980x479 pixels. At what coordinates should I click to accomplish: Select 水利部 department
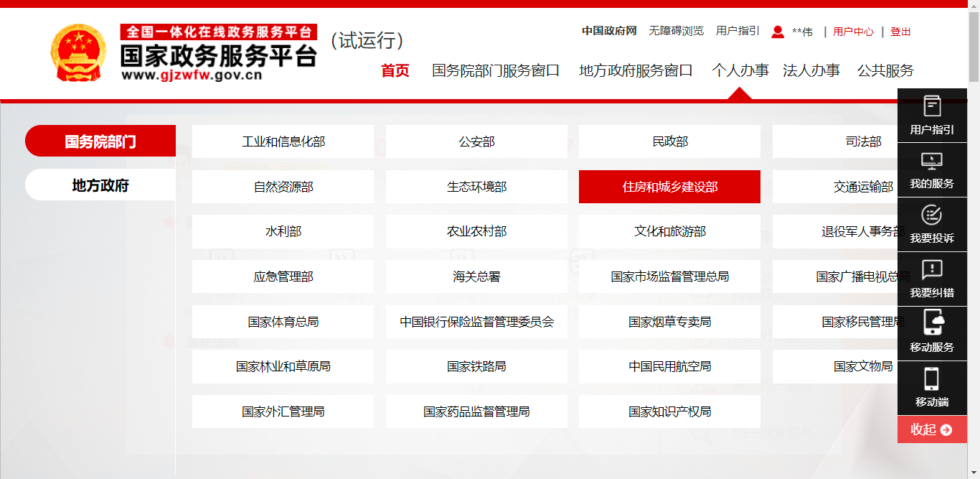[x=283, y=231]
